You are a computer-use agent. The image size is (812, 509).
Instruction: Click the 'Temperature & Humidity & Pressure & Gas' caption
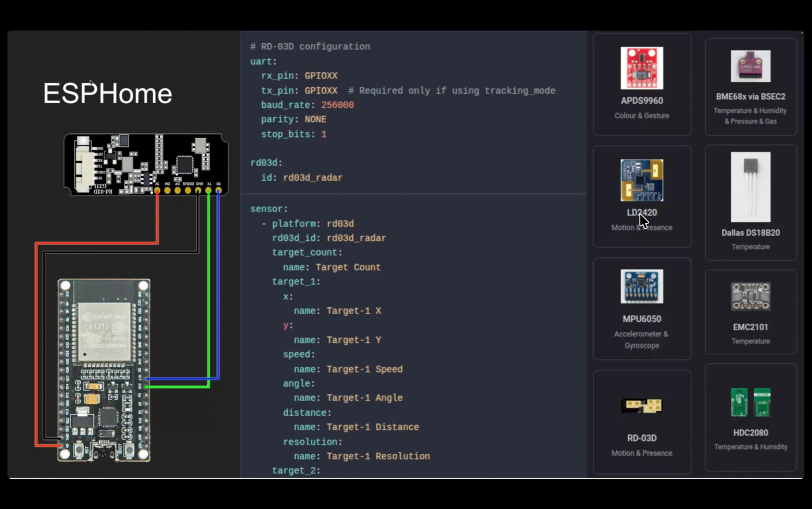(x=750, y=116)
